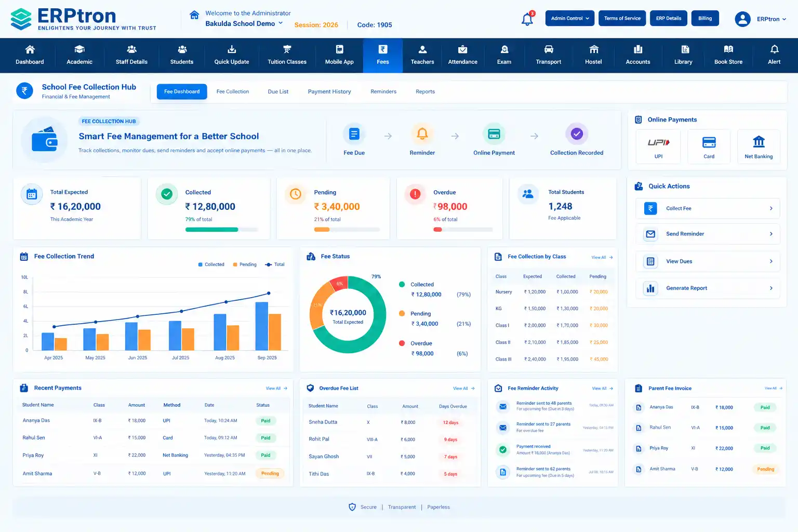The width and height of the screenshot is (798, 532).
Task: Open the Hostel module
Action: point(593,55)
